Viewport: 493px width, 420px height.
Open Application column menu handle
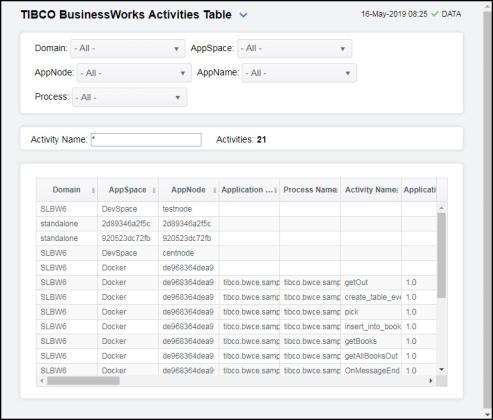point(276,190)
